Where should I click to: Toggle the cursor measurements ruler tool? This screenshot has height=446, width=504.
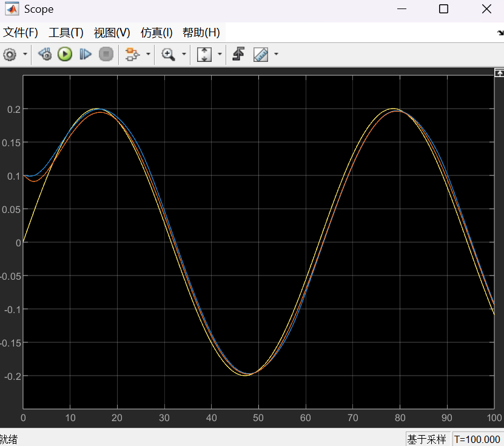pyautogui.click(x=261, y=55)
